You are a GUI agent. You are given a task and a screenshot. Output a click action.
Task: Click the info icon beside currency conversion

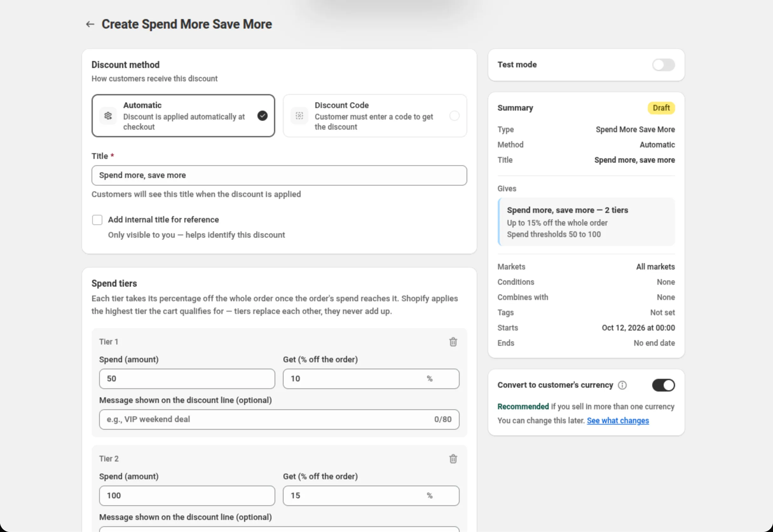click(x=622, y=385)
